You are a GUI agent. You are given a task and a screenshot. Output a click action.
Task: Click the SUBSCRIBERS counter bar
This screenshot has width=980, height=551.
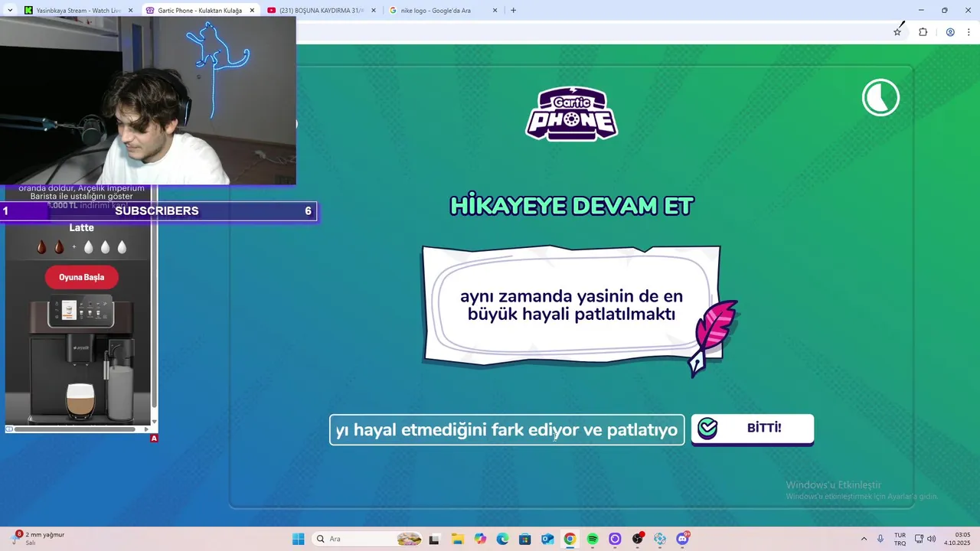pos(158,211)
